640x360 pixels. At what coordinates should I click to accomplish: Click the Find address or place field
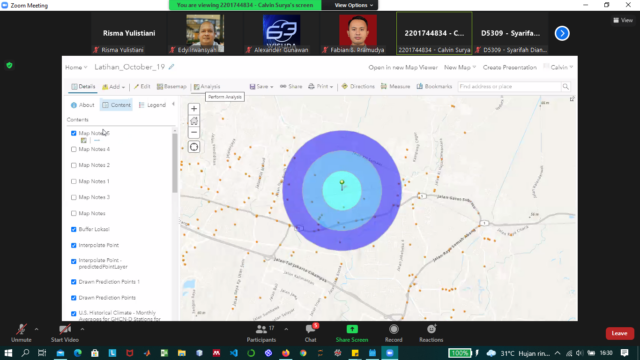[509, 87]
